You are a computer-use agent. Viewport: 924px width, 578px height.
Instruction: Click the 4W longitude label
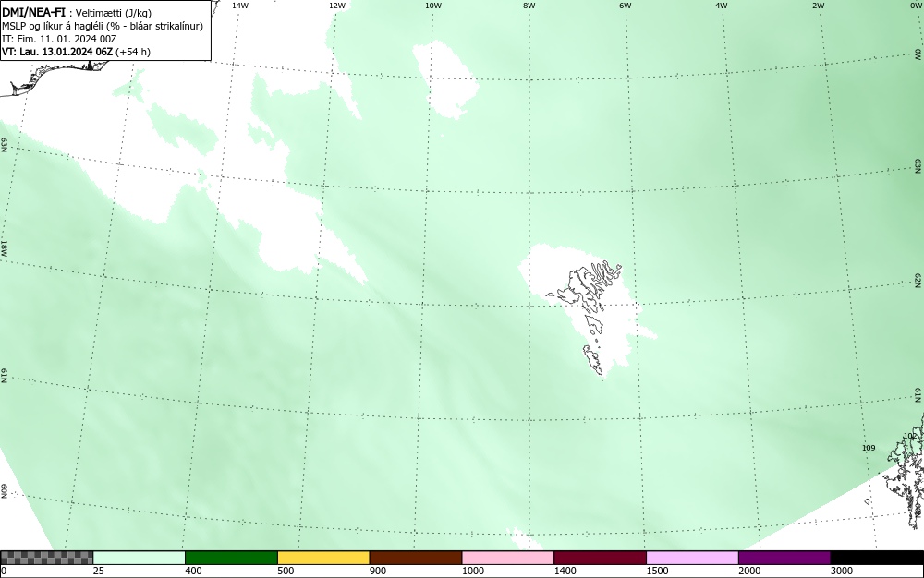(722, 6)
